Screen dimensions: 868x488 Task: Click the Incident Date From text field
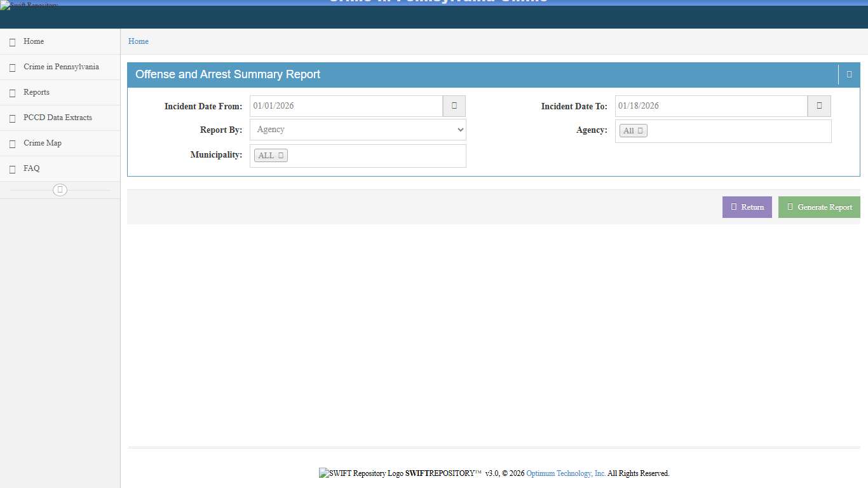click(x=346, y=106)
